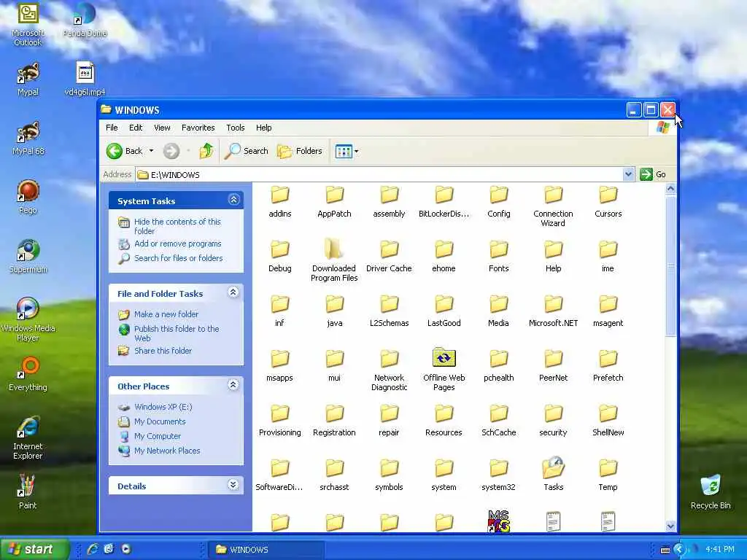Collapse the File and Folder Tasks panel

pos(233,292)
